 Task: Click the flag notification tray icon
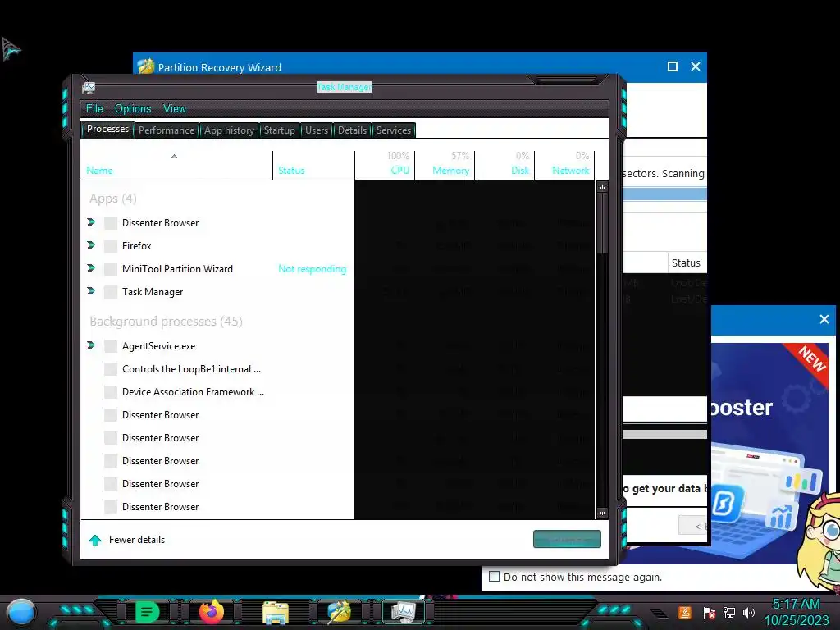point(709,613)
